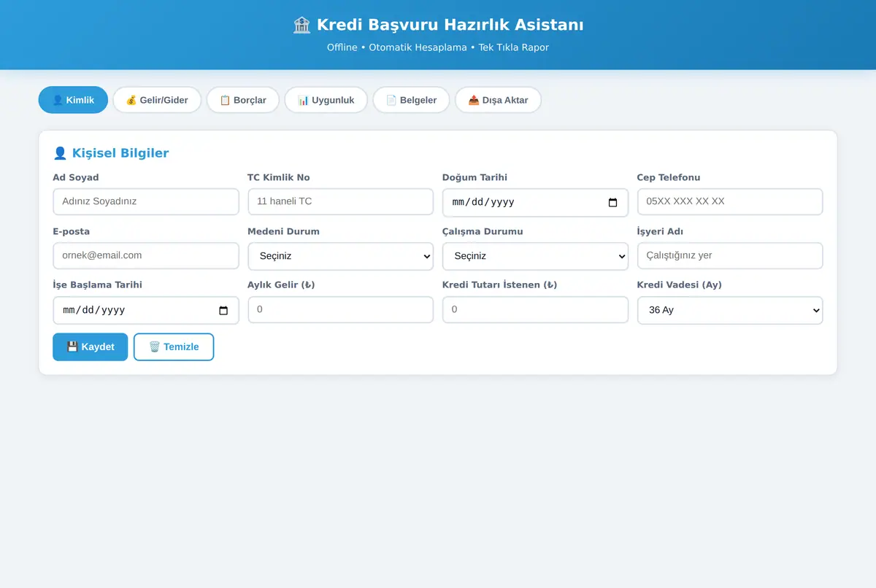Focus the Cep Telefonu input field
This screenshot has width=876, height=588.
pos(730,201)
